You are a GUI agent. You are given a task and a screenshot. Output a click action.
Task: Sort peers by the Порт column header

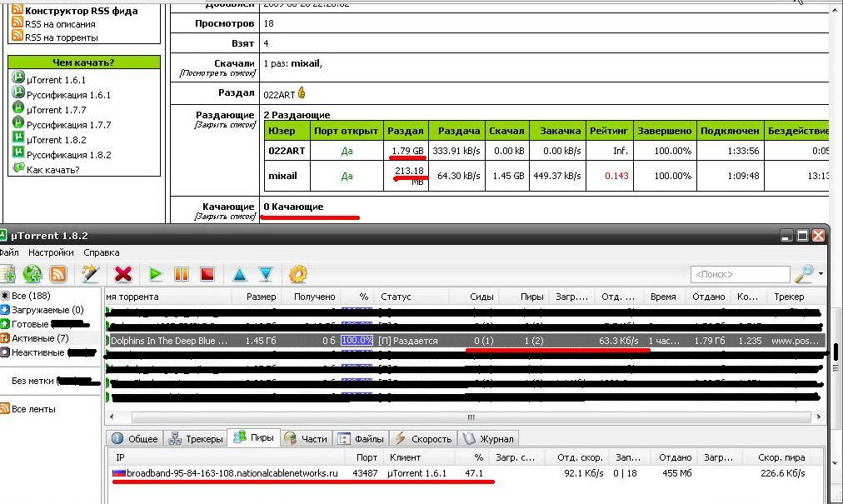point(367,457)
